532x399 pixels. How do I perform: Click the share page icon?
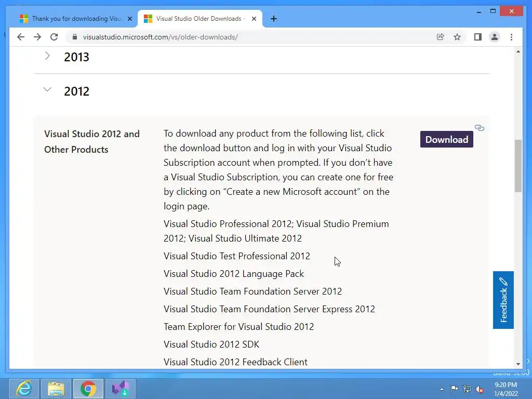tap(441, 37)
